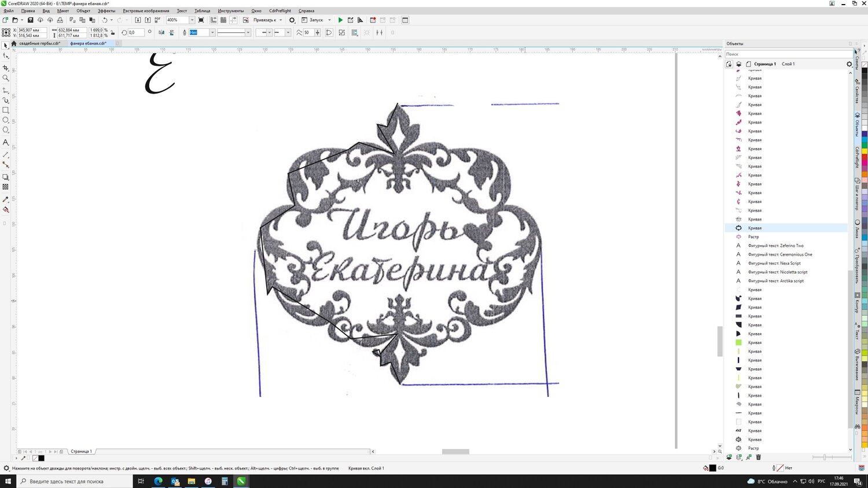868x488 pixels.
Task: Open the Файл menu
Action: pyautogui.click(x=9, y=11)
